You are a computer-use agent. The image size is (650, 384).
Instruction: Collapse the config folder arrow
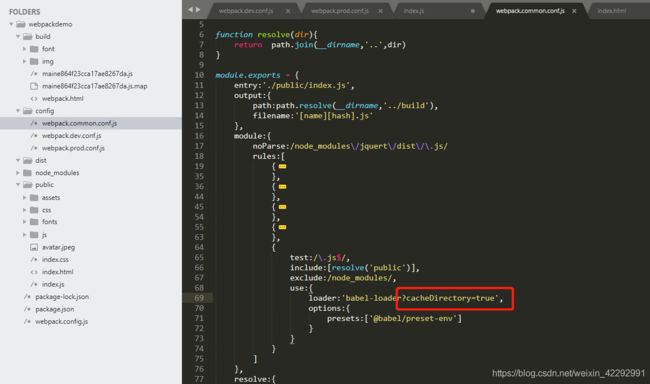18,111
